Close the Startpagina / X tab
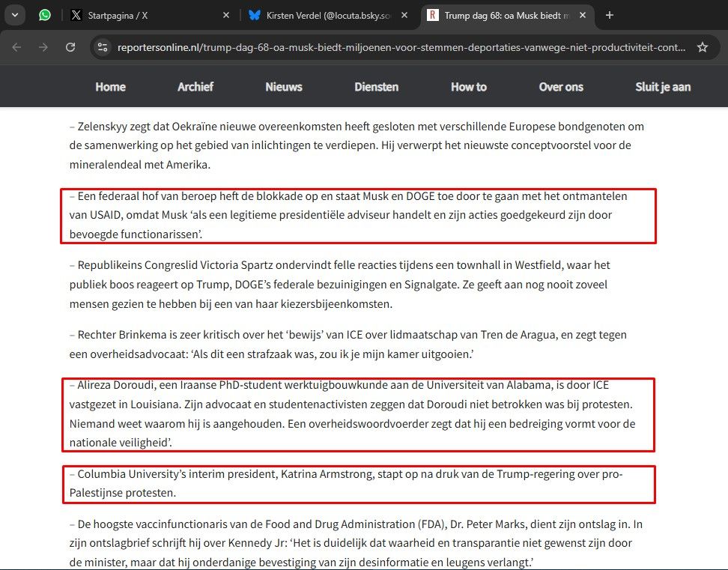This screenshot has width=728, height=570. click(x=226, y=15)
